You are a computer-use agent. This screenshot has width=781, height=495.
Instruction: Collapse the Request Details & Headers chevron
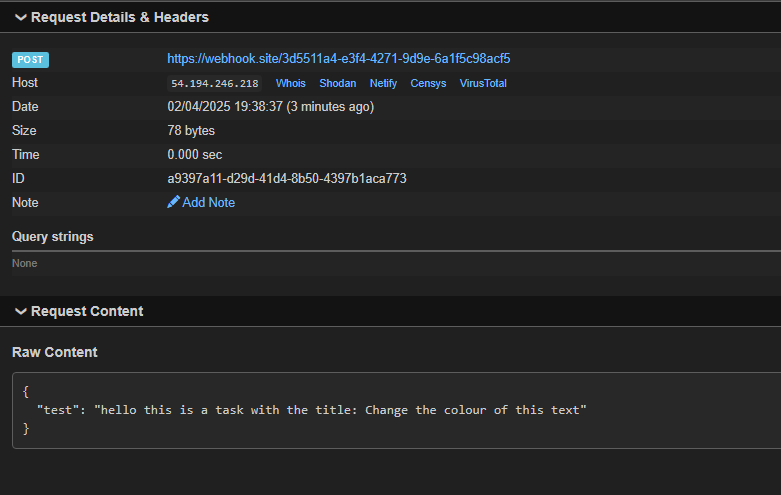[x=20, y=17]
